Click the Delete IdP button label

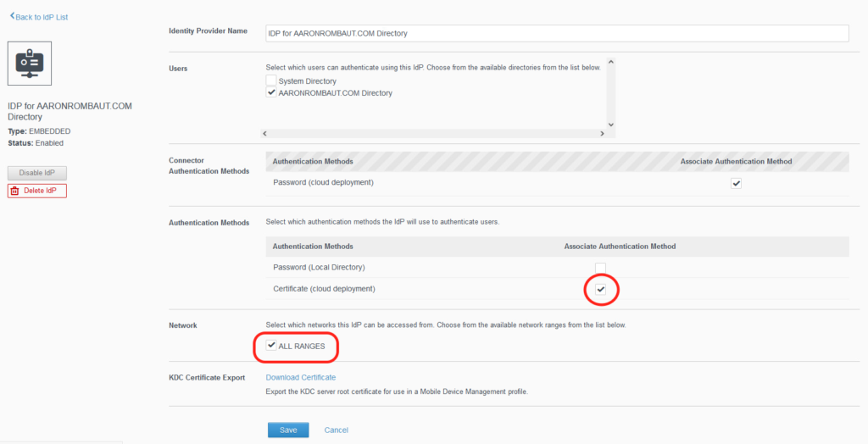(40, 191)
